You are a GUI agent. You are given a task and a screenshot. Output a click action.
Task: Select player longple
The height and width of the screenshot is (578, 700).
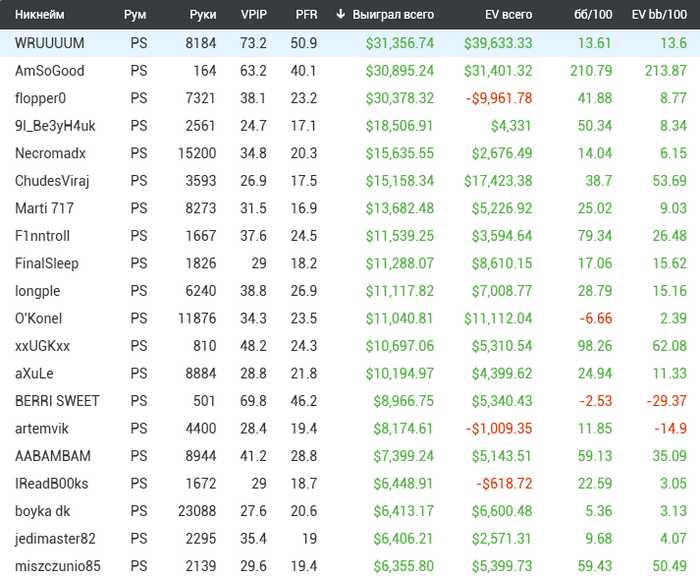tap(38, 291)
